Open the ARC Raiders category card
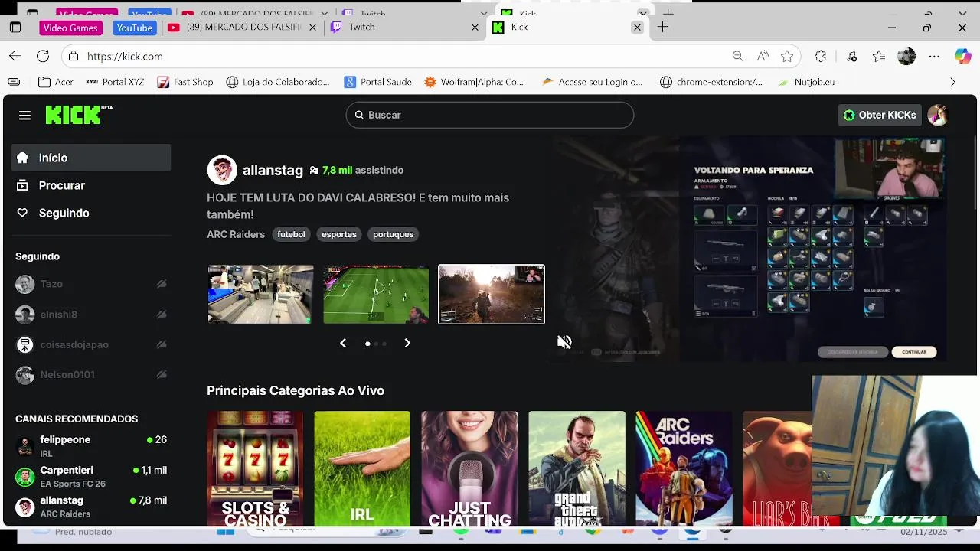 684,468
